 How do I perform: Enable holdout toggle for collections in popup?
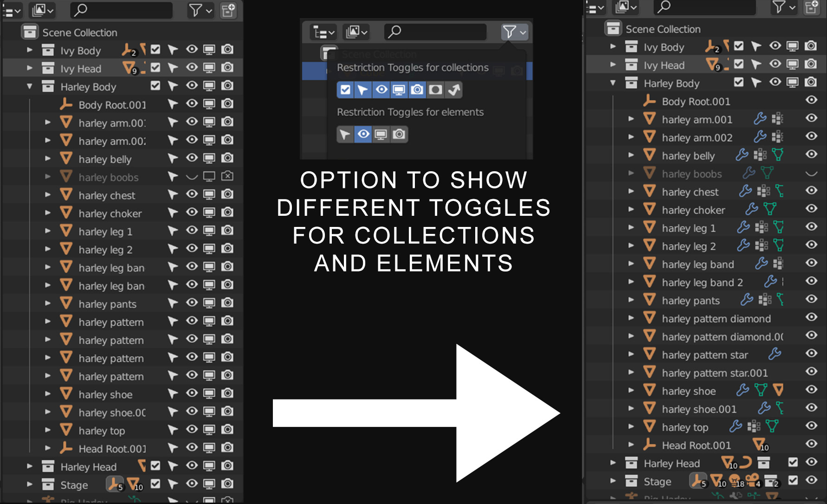pyautogui.click(x=435, y=90)
